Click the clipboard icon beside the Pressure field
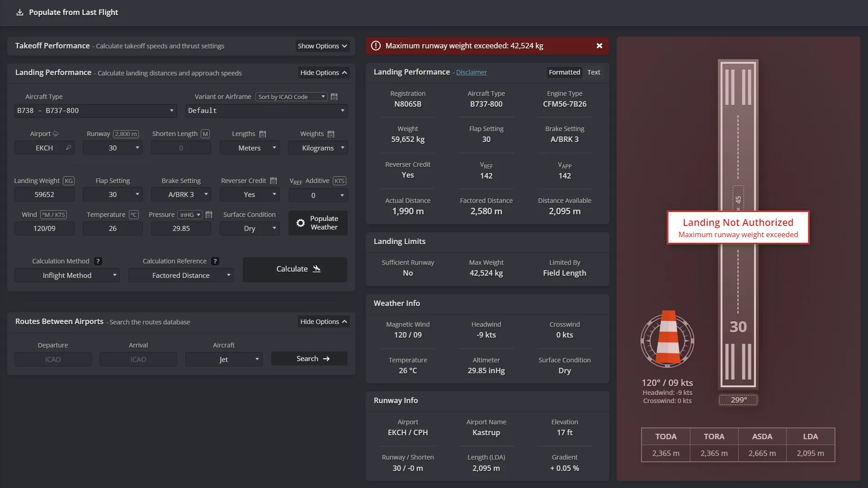This screenshot has width=868, height=488. [208, 215]
